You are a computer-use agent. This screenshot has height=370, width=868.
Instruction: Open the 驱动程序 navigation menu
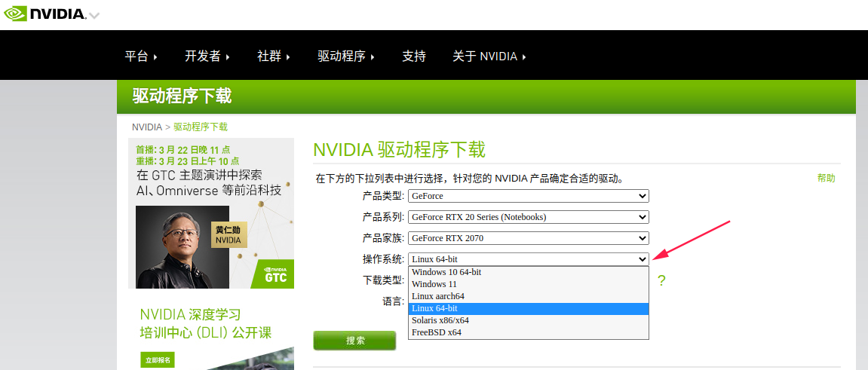pyautogui.click(x=346, y=56)
